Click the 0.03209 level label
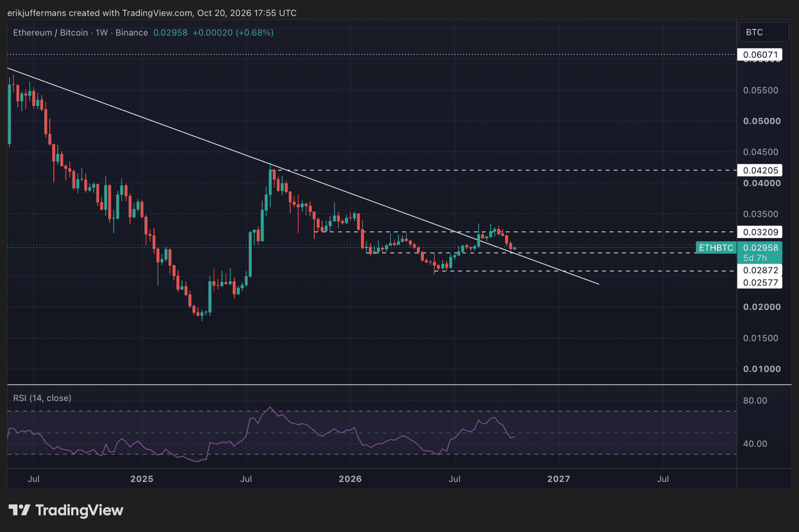 760,232
